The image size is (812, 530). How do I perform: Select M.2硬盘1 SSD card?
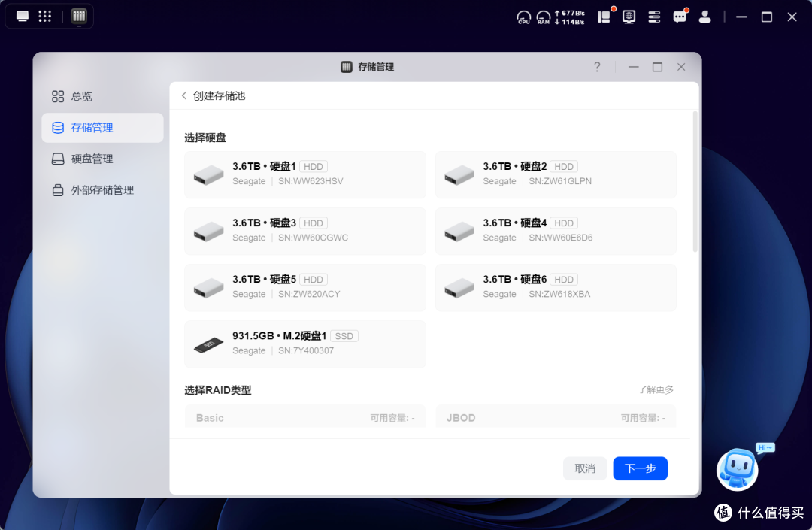(305, 344)
